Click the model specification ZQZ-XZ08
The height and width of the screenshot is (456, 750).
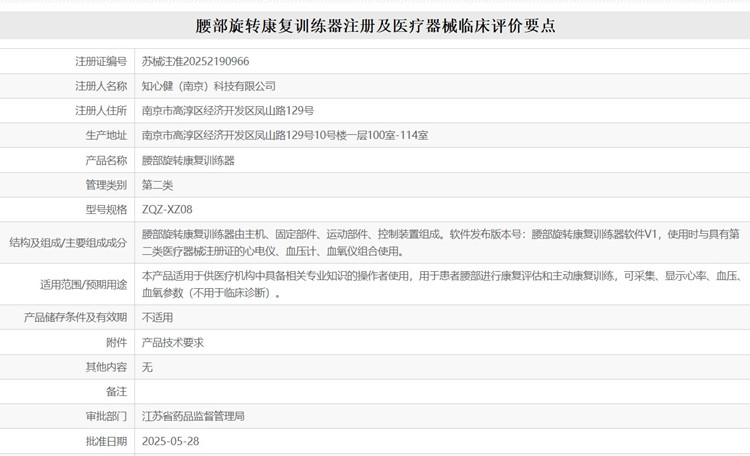click(167, 209)
